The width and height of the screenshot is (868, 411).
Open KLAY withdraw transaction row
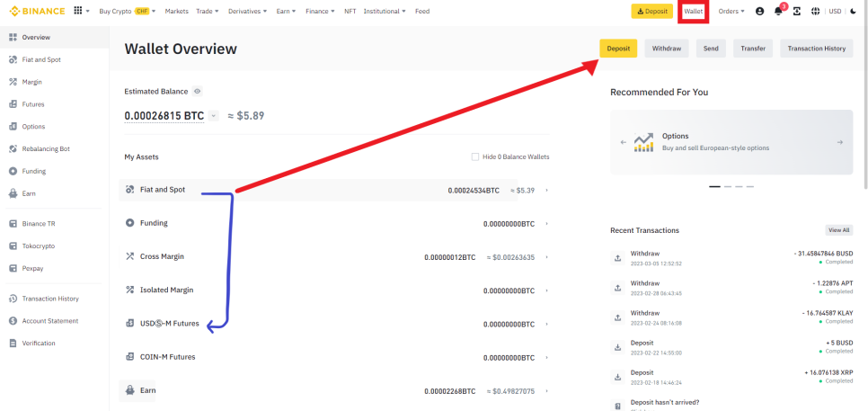click(x=731, y=317)
